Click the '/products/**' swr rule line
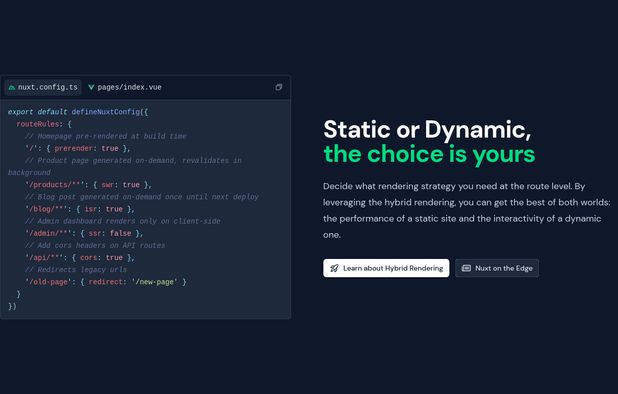Viewport: 618px width, 394px height. pyautogui.click(x=88, y=185)
